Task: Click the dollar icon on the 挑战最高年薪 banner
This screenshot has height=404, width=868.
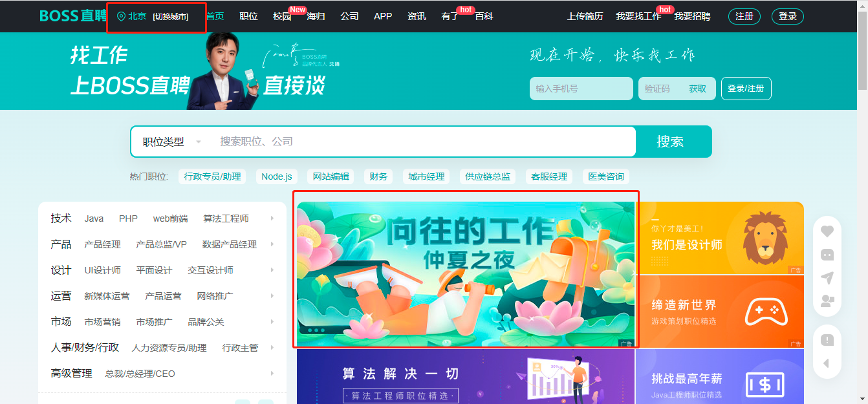Action: [x=765, y=385]
